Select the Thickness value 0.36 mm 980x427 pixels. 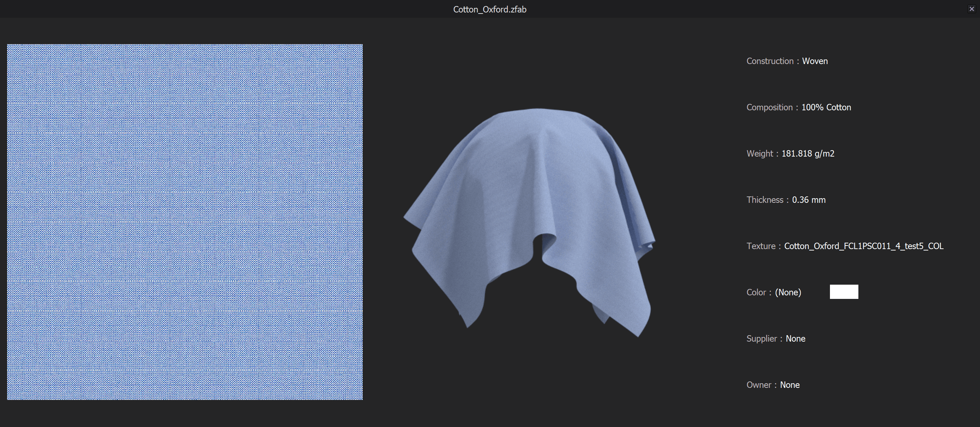tap(809, 200)
